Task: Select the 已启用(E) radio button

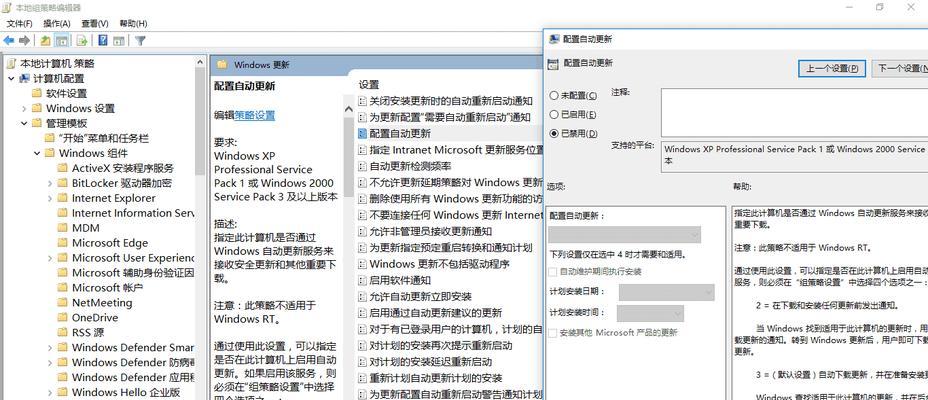Action: coord(554,114)
